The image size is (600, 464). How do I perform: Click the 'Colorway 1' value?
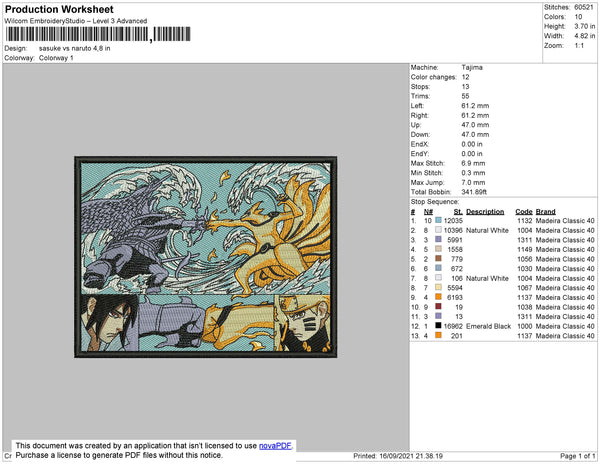[56, 58]
